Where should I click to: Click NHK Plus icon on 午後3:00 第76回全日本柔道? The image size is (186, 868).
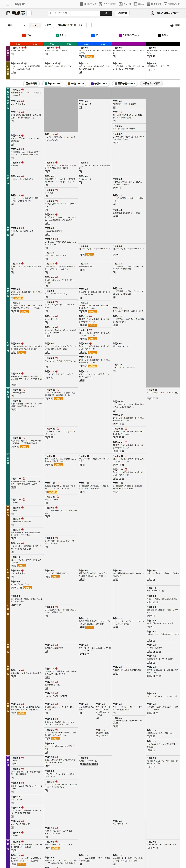56,645
